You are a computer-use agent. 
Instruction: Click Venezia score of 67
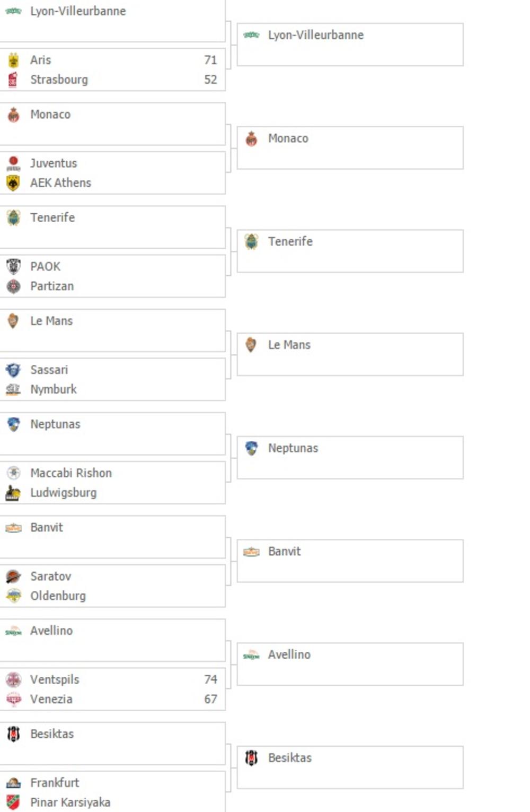pyautogui.click(x=210, y=699)
